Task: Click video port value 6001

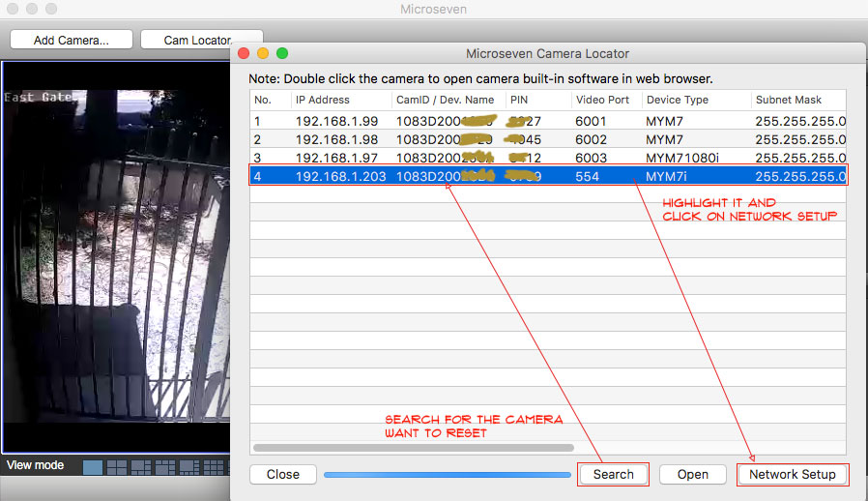Action: pyautogui.click(x=591, y=121)
